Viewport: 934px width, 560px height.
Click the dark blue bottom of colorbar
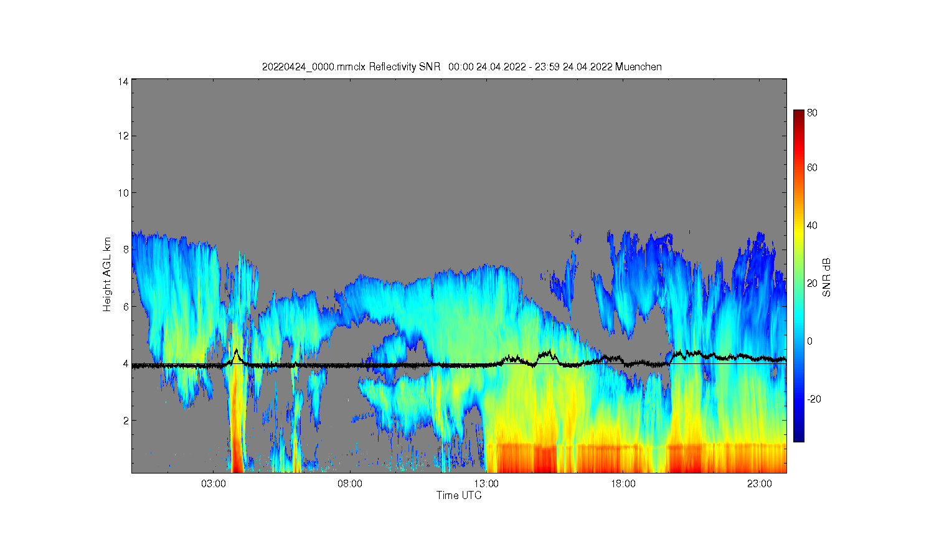(798, 436)
